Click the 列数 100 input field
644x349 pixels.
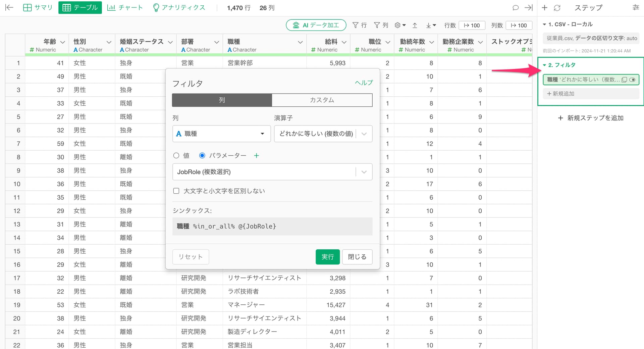[519, 25]
